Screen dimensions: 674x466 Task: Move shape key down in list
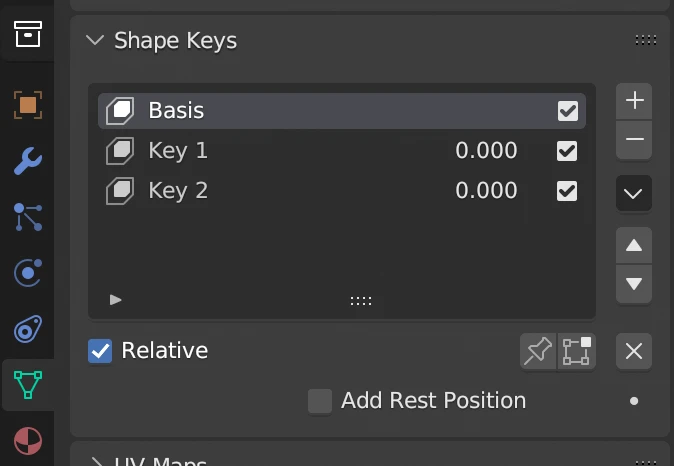pos(634,283)
